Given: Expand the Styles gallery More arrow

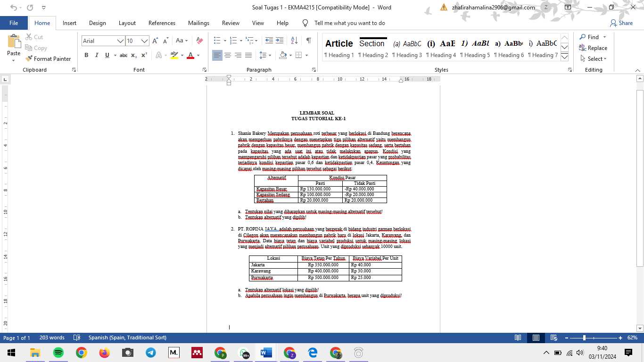Looking at the screenshot, I should coord(565,58).
